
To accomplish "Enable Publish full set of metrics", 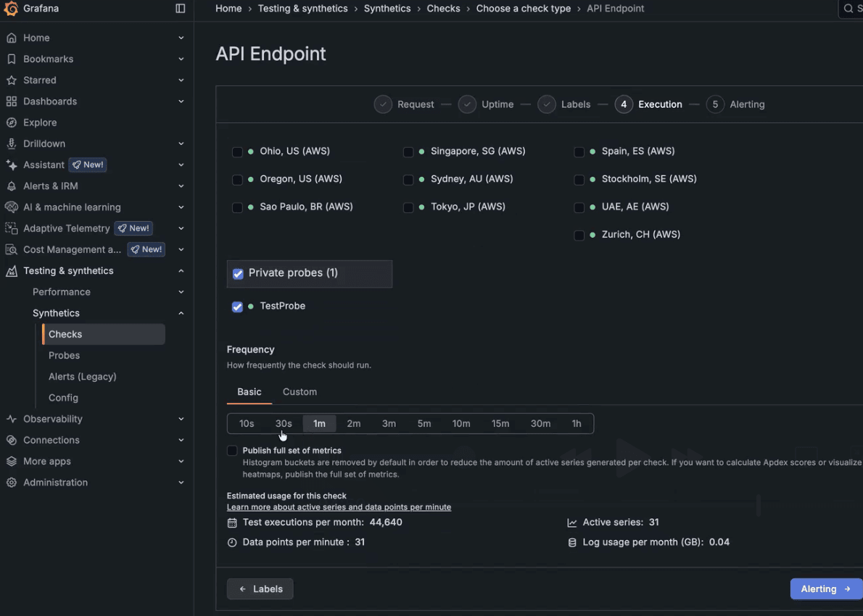I will (x=232, y=450).
